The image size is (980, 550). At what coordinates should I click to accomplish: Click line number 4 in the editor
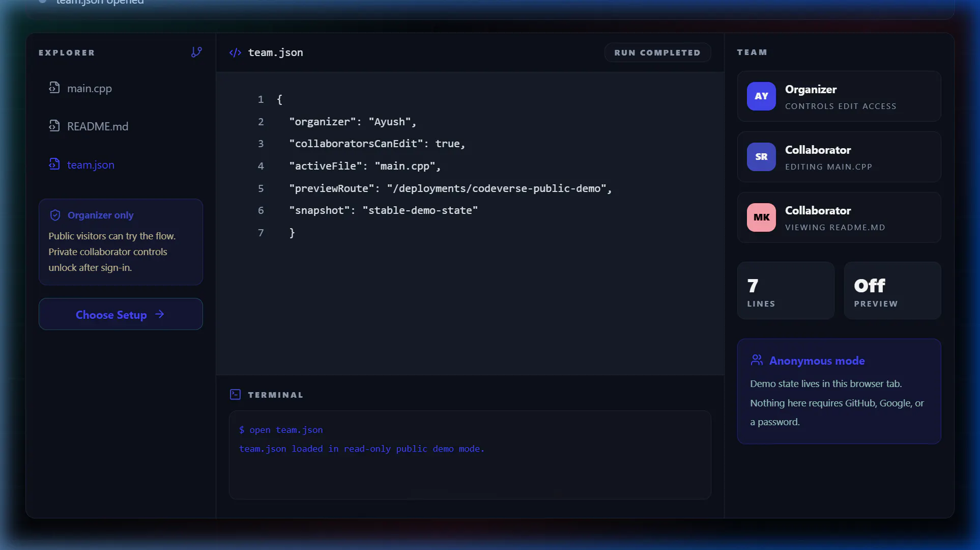tap(261, 166)
